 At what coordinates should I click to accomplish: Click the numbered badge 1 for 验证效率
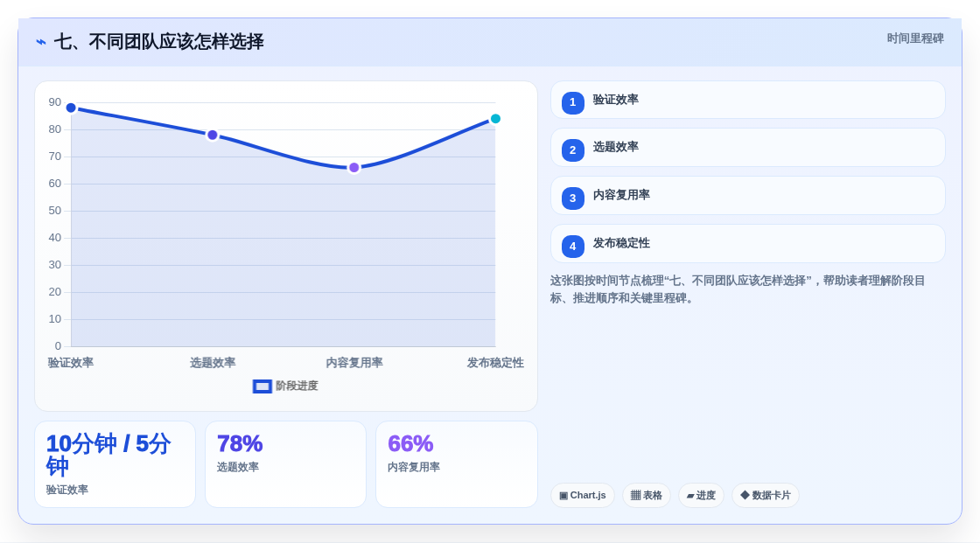tap(572, 102)
